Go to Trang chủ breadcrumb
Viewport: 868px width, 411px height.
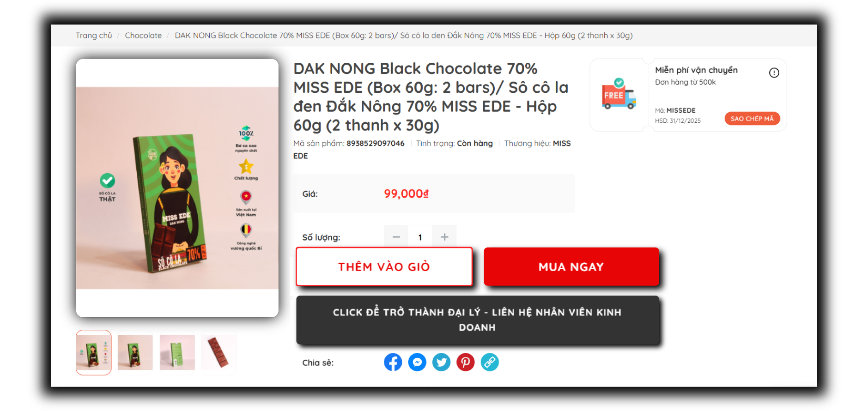[x=94, y=36]
